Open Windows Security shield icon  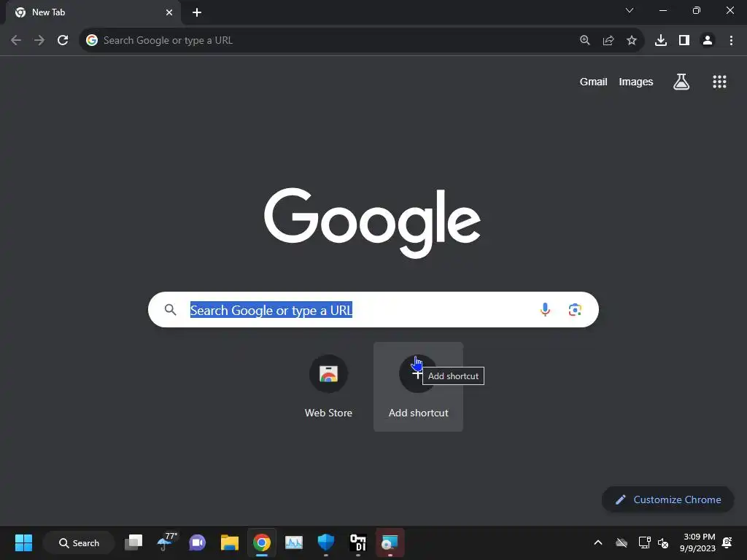click(326, 542)
